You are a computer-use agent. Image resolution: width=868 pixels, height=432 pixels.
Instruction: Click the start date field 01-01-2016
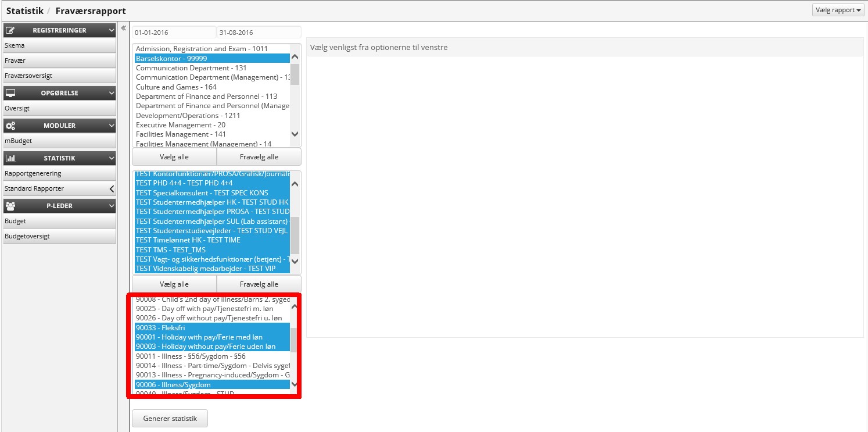[173, 33]
